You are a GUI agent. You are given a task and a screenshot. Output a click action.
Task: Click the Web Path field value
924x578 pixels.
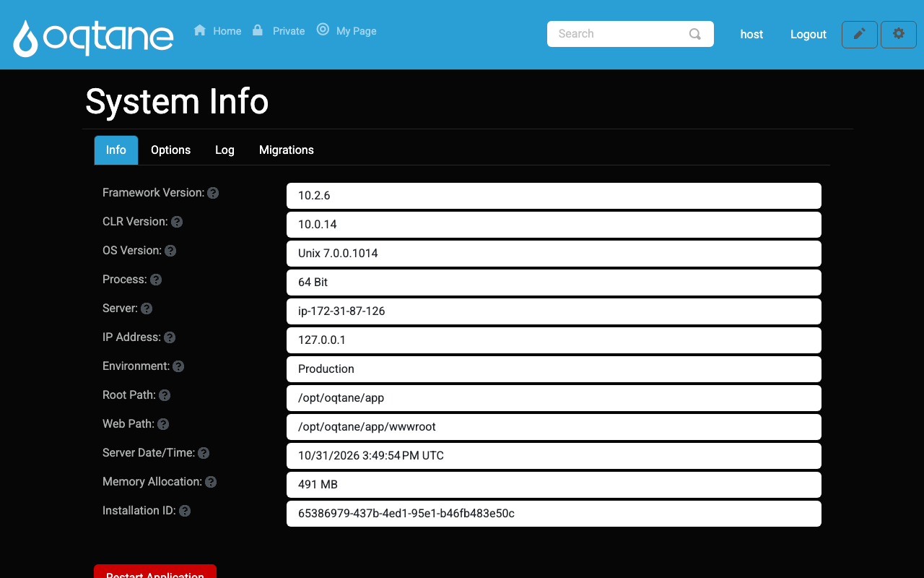[554, 427]
